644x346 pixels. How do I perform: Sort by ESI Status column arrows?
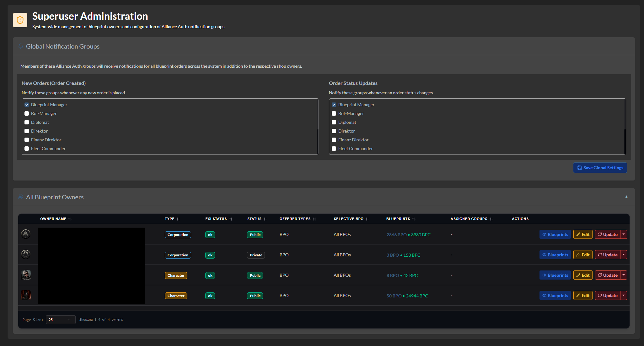[x=231, y=219]
